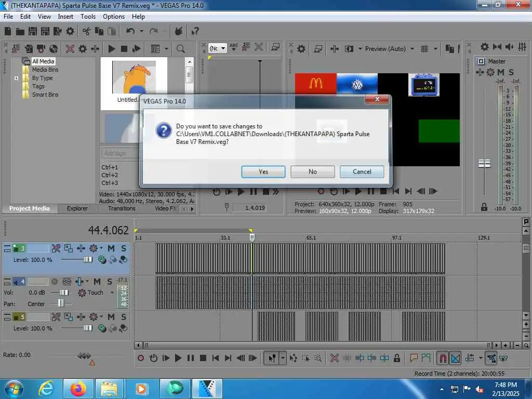Mute audio track 4
This screenshot has height=399, width=532.
click(x=97, y=282)
